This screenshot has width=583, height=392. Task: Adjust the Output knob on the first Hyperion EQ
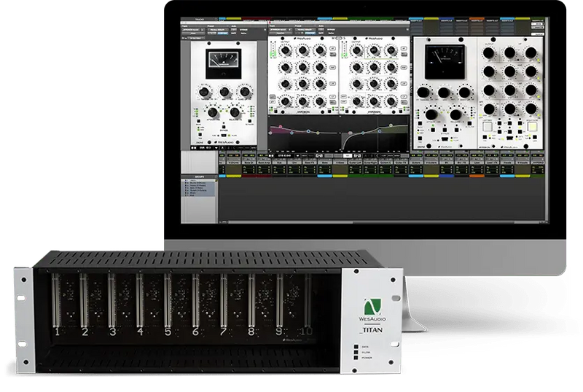pyautogui.click(x=285, y=50)
